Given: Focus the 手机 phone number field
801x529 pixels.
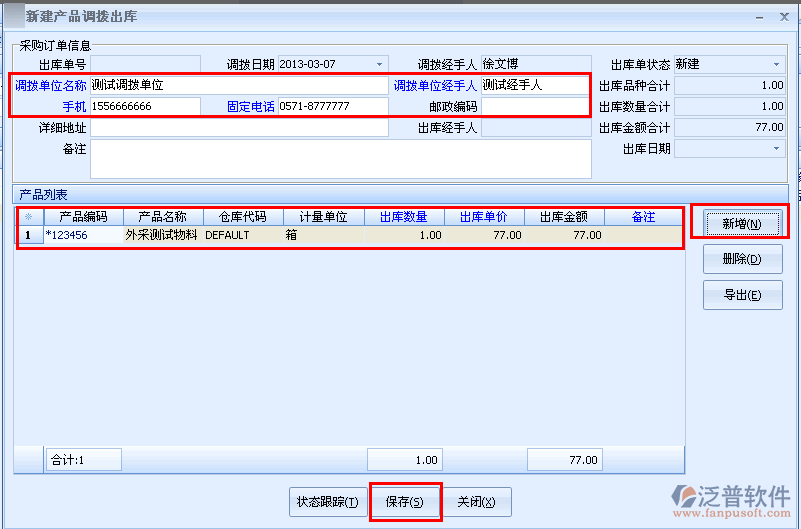Looking at the screenshot, I should (145, 106).
